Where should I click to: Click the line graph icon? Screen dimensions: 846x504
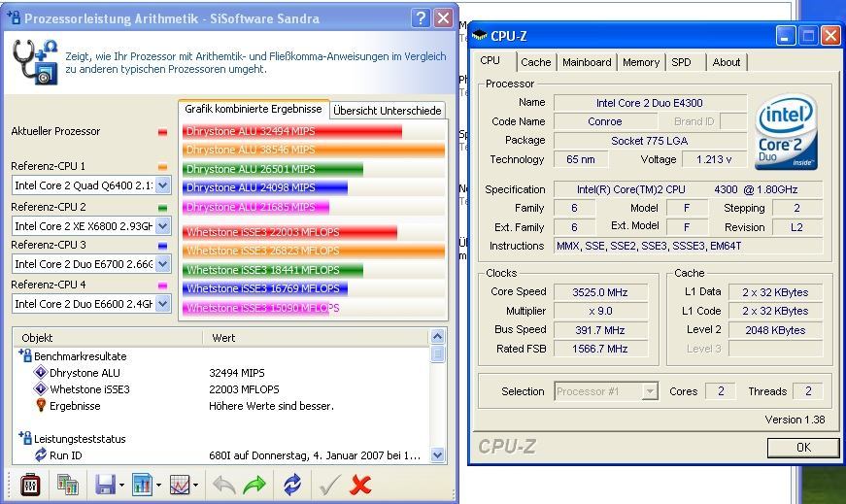coord(180,484)
